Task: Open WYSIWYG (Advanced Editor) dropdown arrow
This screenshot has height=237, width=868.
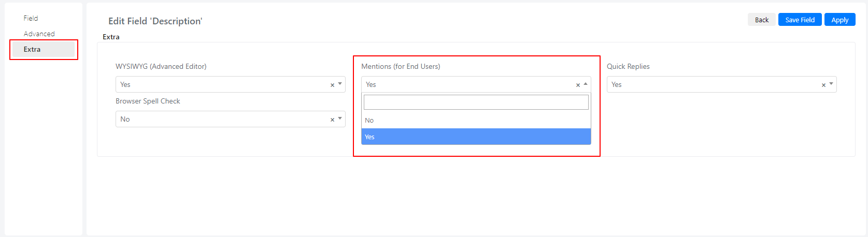Action: (x=340, y=84)
